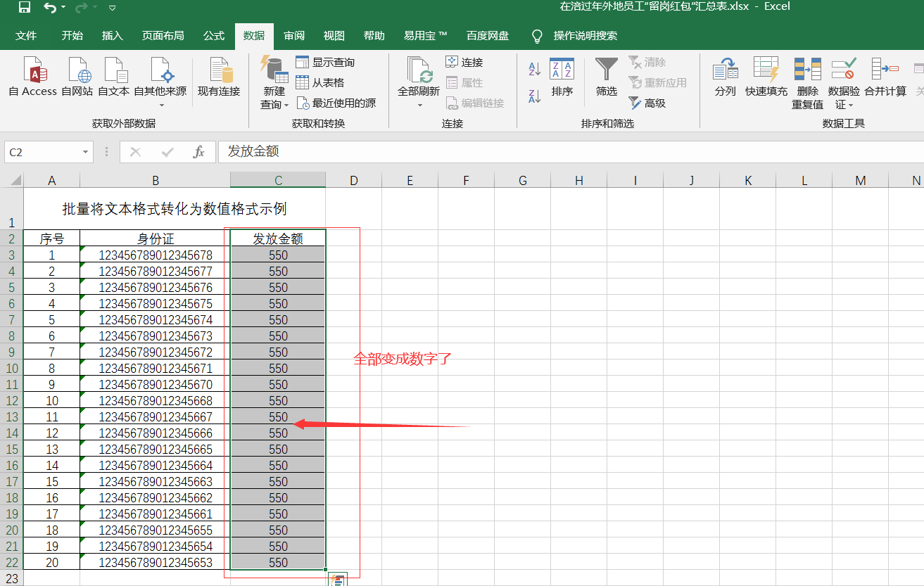The height and width of the screenshot is (586, 924).
Task: Click the insert function fx icon
Action: [x=199, y=152]
